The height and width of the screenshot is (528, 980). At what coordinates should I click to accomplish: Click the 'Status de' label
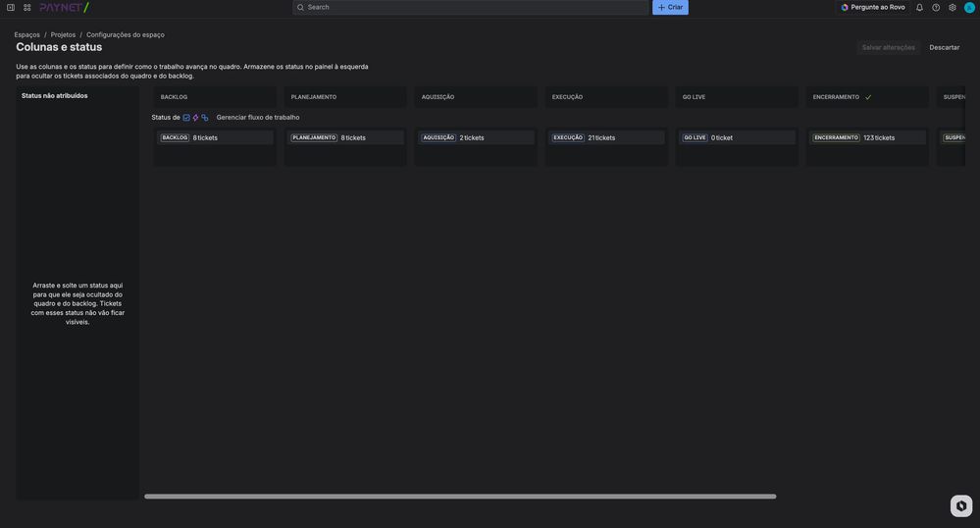coord(166,118)
